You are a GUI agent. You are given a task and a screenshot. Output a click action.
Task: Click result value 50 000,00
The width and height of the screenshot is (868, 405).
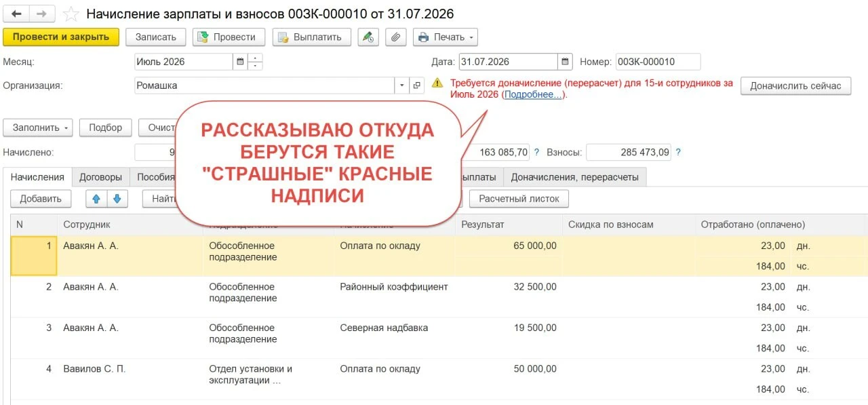(x=535, y=369)
